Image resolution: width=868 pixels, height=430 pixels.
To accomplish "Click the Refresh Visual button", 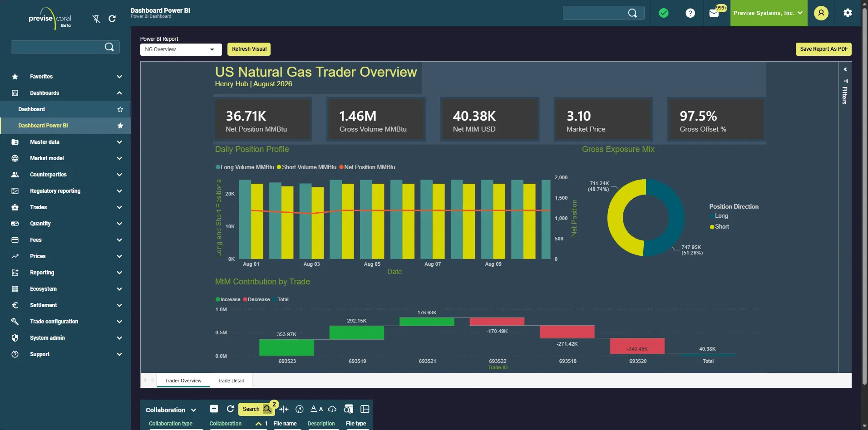I will point(249,49).
